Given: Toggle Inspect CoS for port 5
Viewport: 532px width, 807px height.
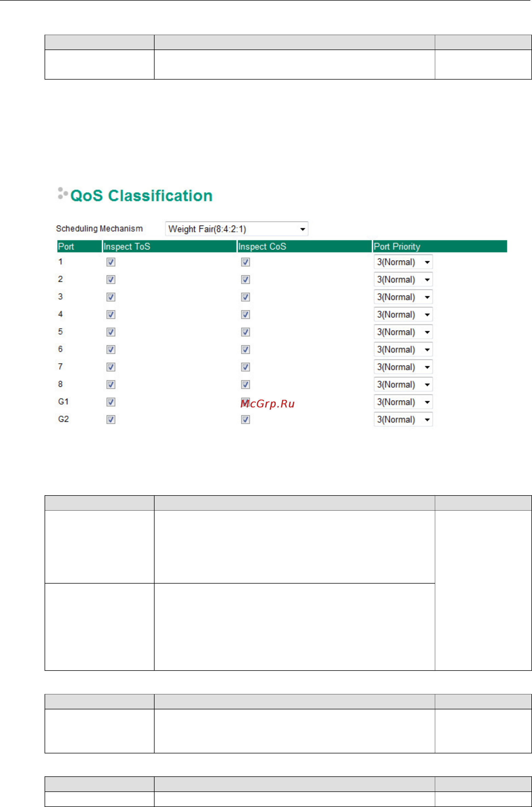Looking at the screenshot, I should (x=246, y=332).
